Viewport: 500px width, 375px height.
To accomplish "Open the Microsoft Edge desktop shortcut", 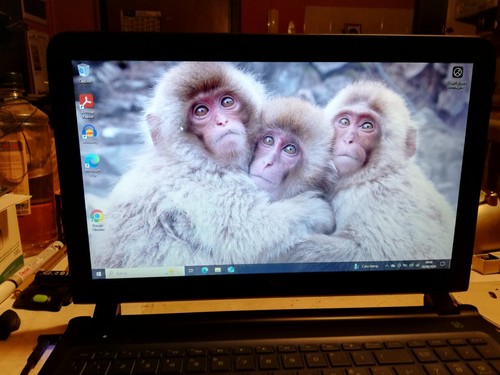I will (x=92, y=164).
